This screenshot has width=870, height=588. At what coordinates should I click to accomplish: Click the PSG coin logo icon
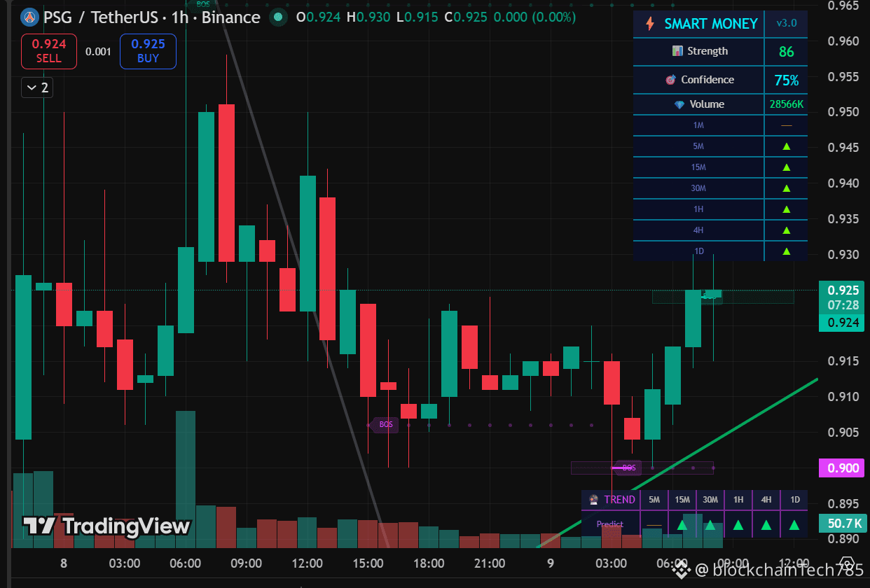[x=29, y=17]
